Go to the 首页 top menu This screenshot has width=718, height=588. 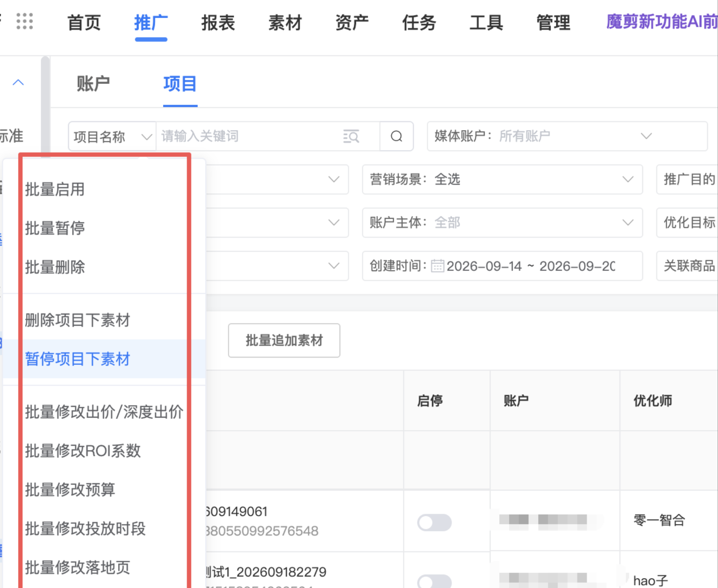point(84,22)
